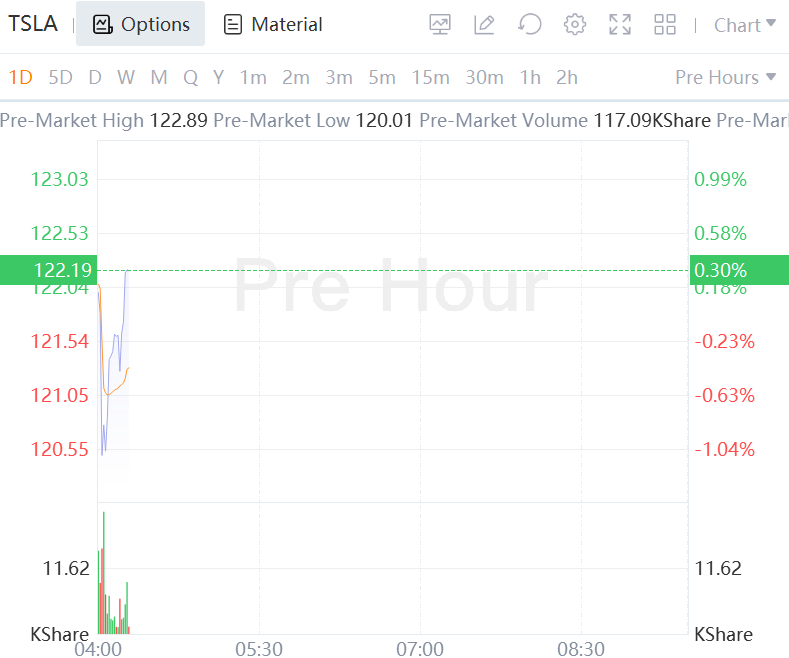
Task: Select the yearly Y interval
Action: 218,77
